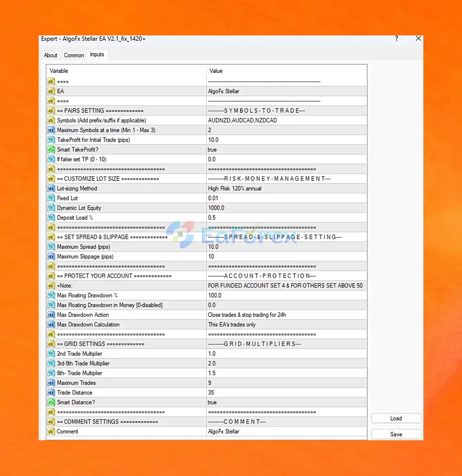
Task: Click the icon beside 2nd Trade Multiplier
Action: coord(51,354)
